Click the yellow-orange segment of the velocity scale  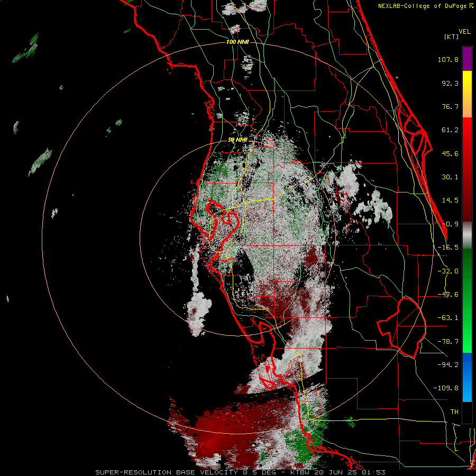pyautogui.click(x=467, y=94)
